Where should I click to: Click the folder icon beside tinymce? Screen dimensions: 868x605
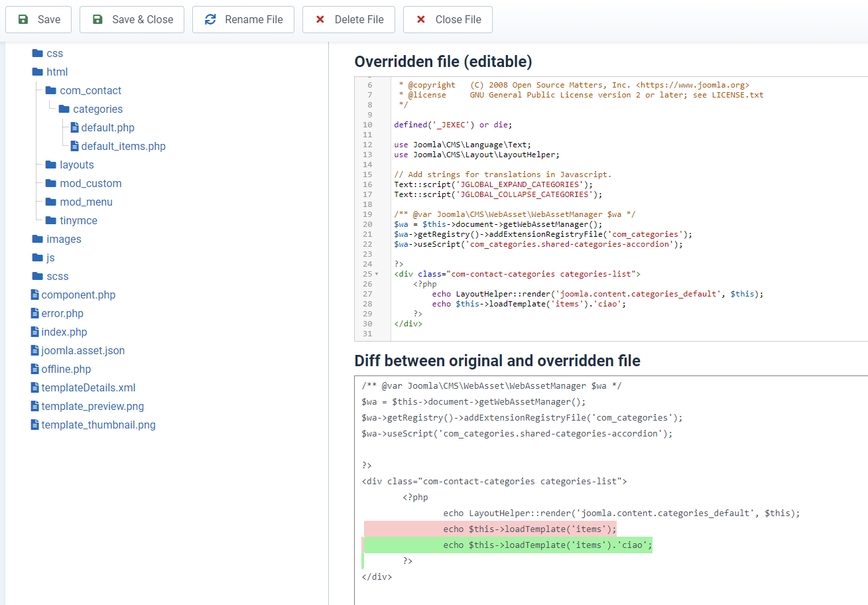(50, 220)
